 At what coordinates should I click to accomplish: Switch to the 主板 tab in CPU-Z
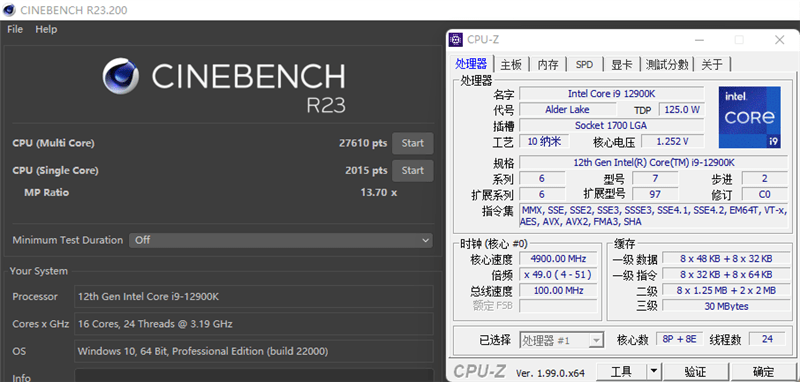tap(511, 64)
